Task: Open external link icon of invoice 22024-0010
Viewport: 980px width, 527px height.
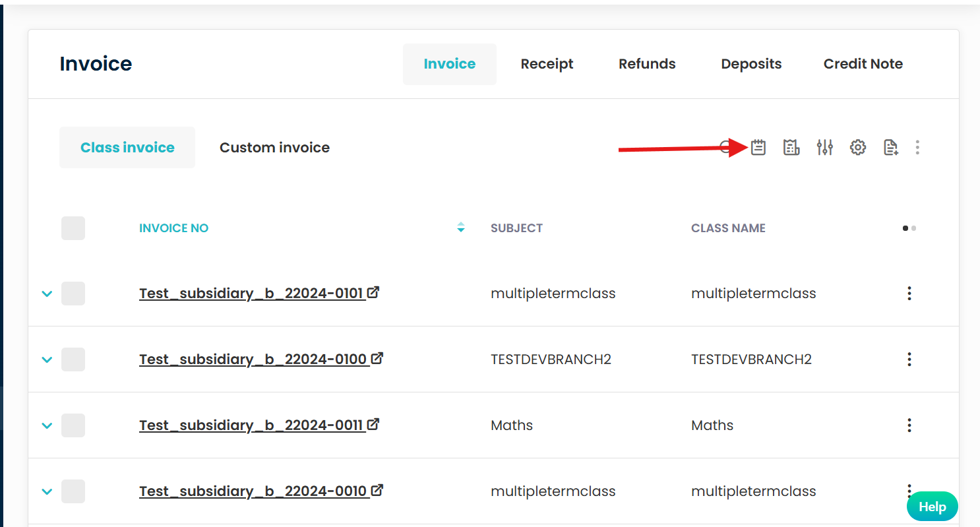Action: pyautogui.click(x=377, y=490)
